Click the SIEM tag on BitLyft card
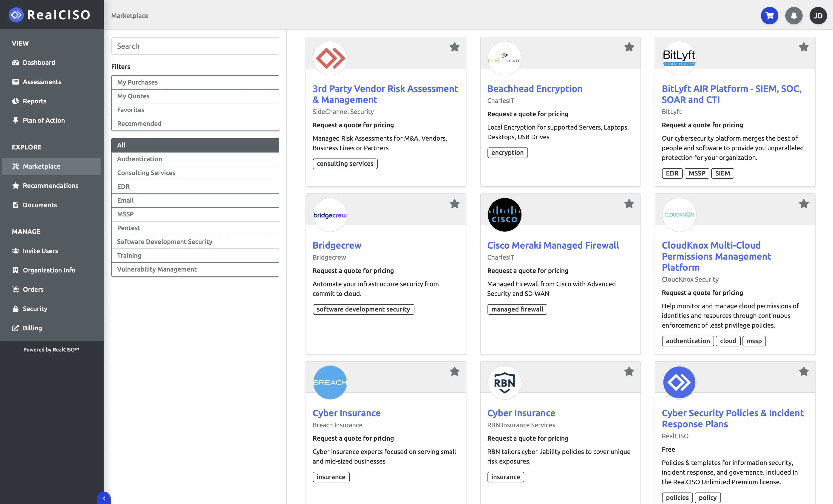 [x=722, y=173]
